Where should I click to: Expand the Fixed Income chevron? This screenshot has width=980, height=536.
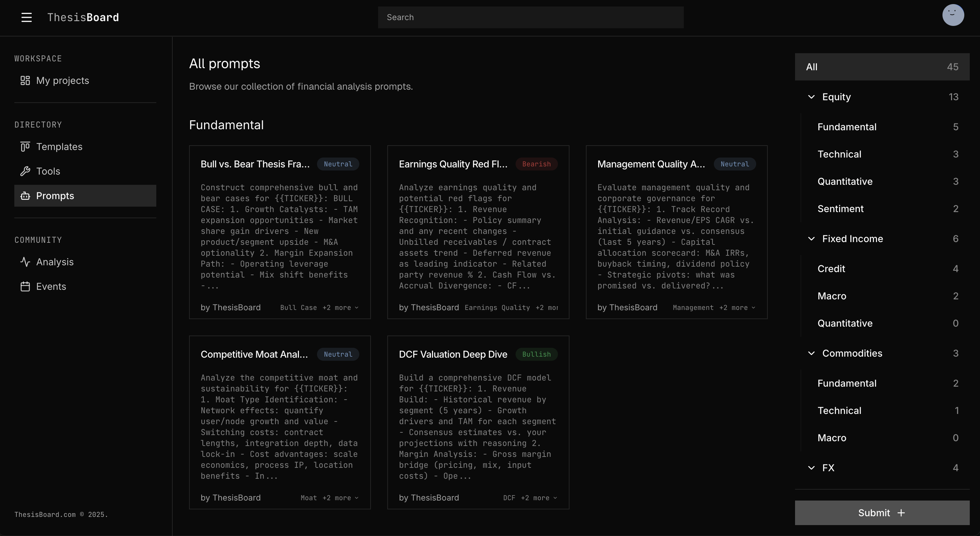(x=811, y=238)
